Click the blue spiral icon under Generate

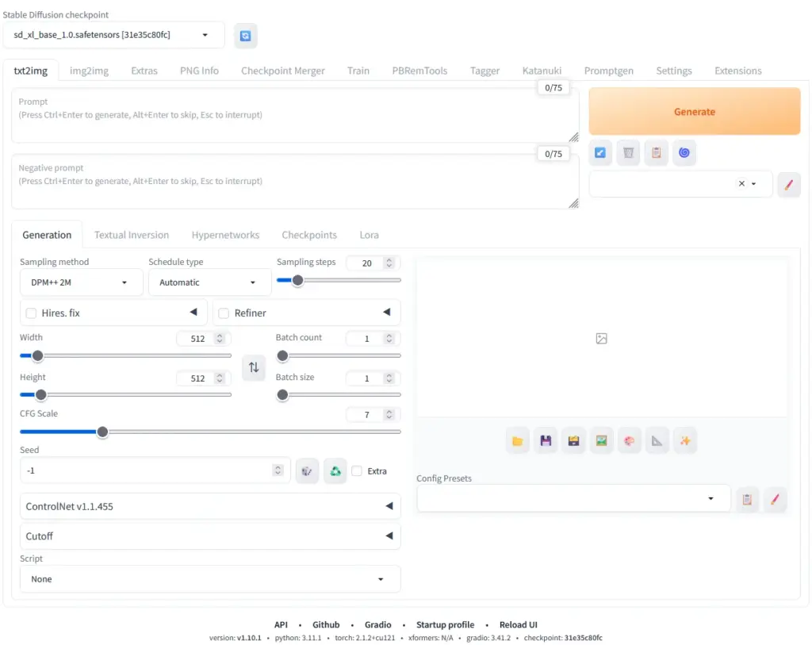(x=684, y=152)
